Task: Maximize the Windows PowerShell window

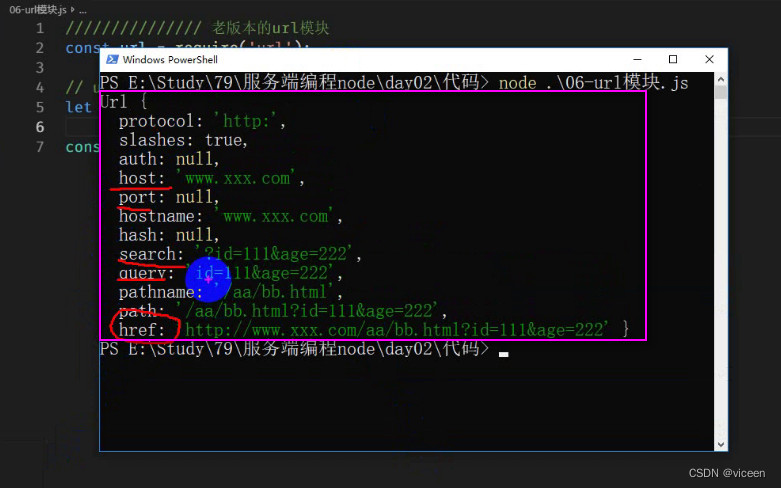Action: [673, 59]
